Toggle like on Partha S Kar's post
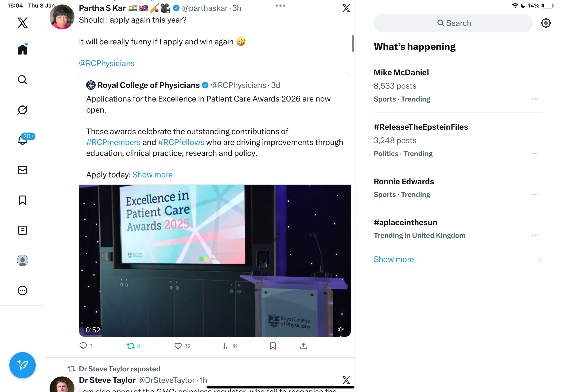This screenshot has width=561, height=392. pyautogui.click(x=178, y=346)
